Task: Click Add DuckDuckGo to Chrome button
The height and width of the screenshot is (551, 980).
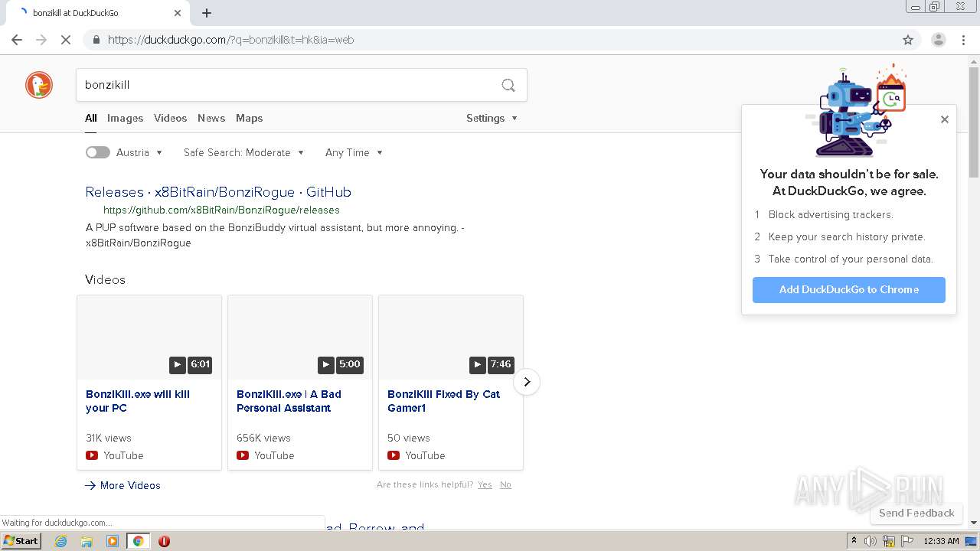Action: pyautogui.click(x=849, y=289)
